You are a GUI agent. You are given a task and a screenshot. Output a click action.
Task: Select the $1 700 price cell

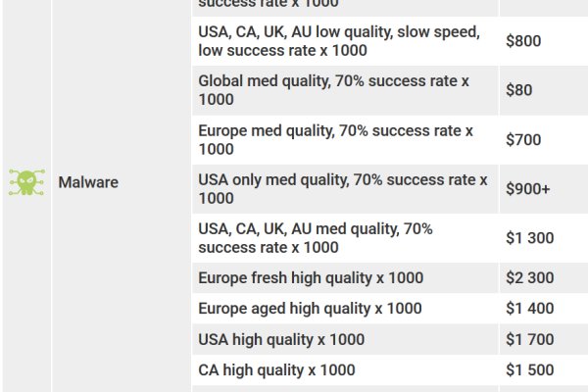coord(530,340)
